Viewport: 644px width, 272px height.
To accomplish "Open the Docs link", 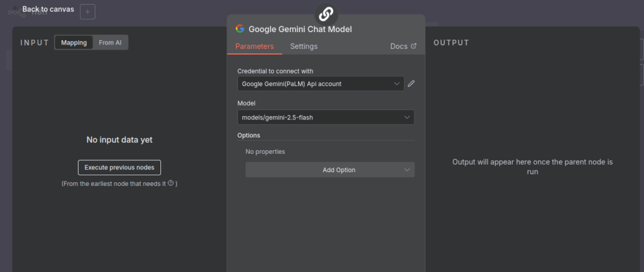I will 399,46.
